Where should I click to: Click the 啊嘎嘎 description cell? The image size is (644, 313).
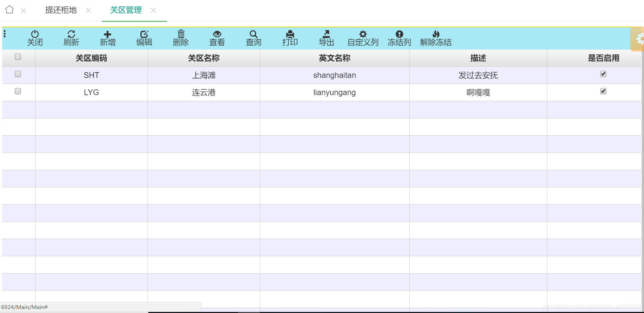(x=478, y=93)
